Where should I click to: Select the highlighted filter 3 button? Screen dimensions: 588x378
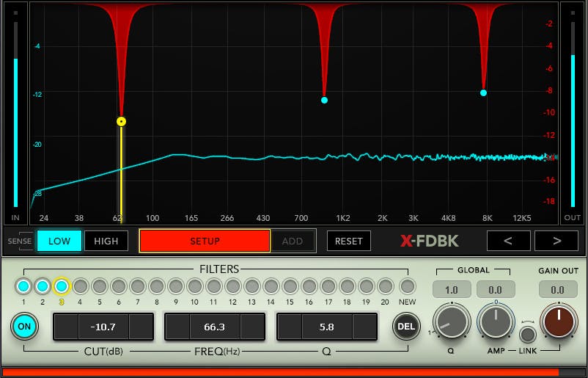pos(62,286)
